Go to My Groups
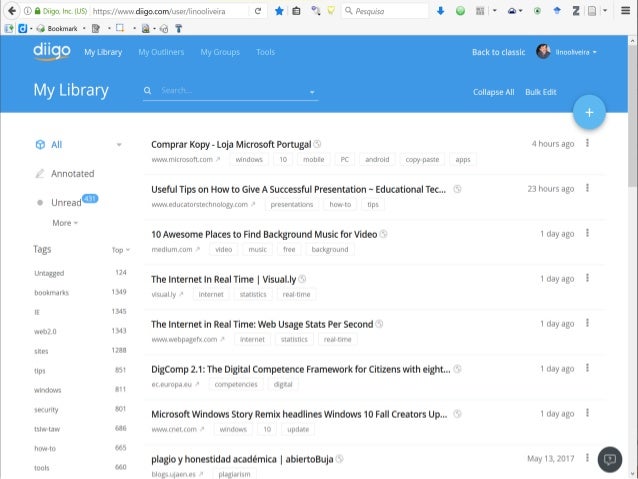638x479 pixels. coord(220,52)
